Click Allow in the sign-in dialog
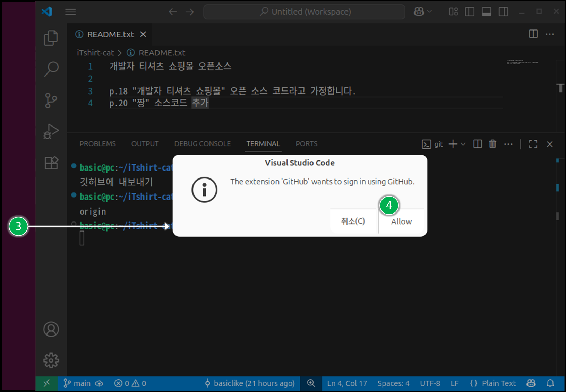The height and width of the screenshot is (392, 566). [401, 221]
